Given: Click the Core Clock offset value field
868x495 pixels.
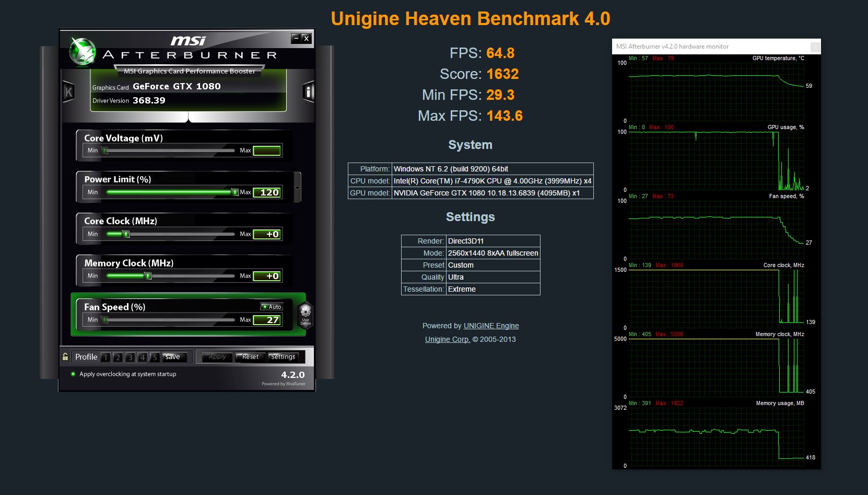Looking at the screenshot, I should point(267,234).
